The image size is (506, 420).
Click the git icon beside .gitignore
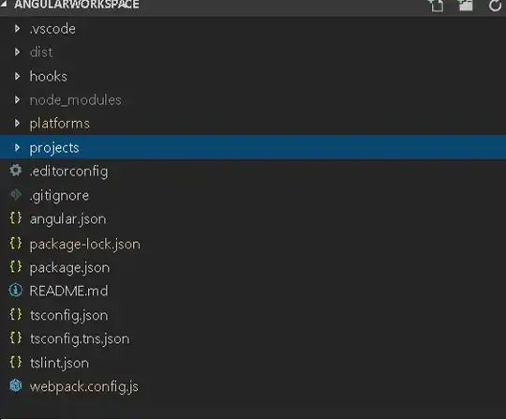16,195
